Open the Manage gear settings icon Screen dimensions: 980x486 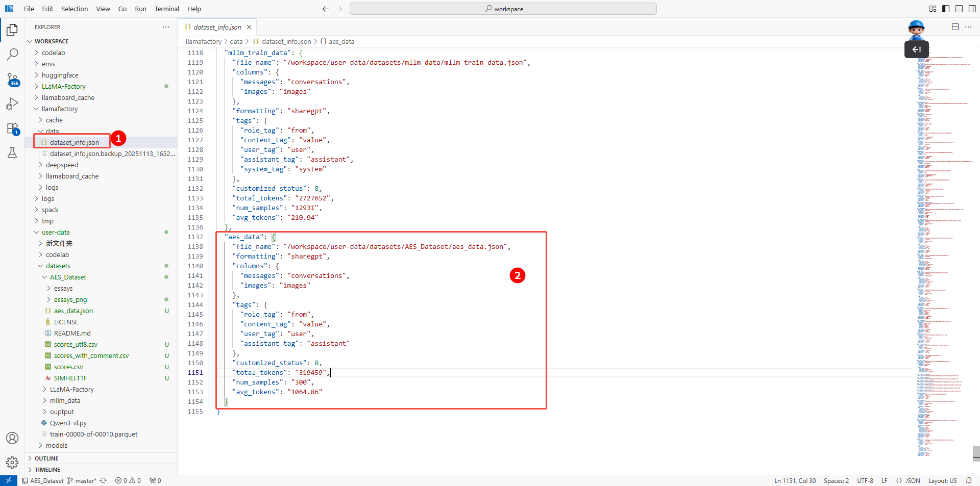[x=12, y=463]
